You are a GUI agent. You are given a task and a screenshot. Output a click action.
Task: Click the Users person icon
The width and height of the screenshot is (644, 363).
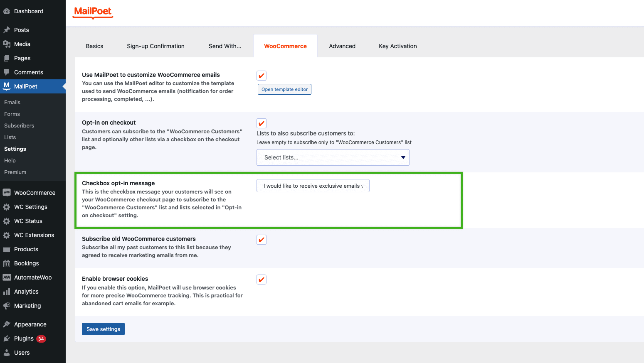point(7,353)
